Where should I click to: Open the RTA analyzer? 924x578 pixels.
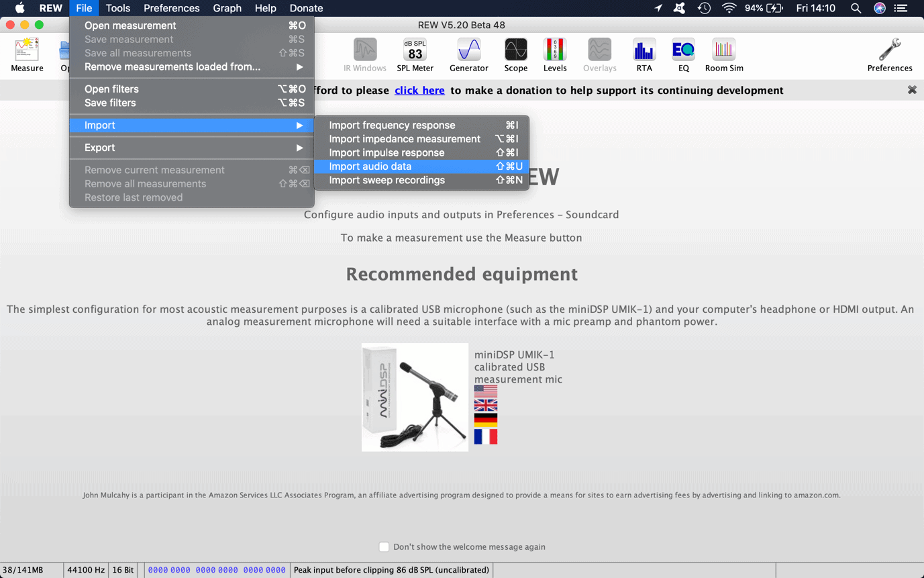coord(644,54)
